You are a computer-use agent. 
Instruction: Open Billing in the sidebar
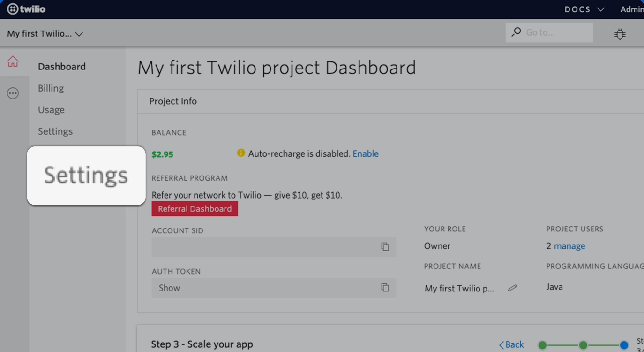[51, 88]
